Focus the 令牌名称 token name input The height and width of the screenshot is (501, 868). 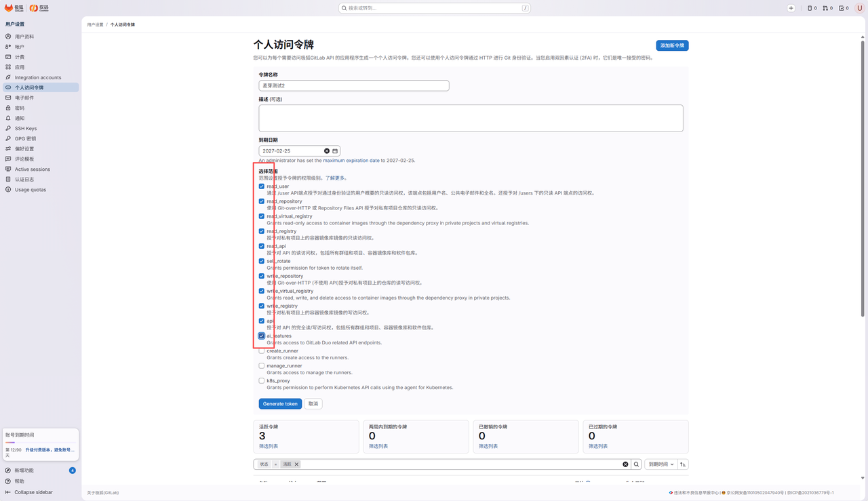(x=354, y=85)
